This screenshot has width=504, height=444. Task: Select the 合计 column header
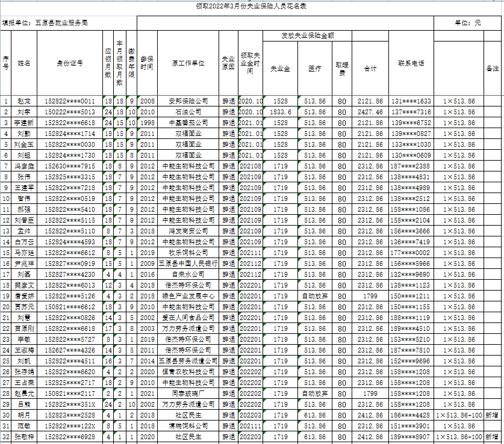(370, 69)
